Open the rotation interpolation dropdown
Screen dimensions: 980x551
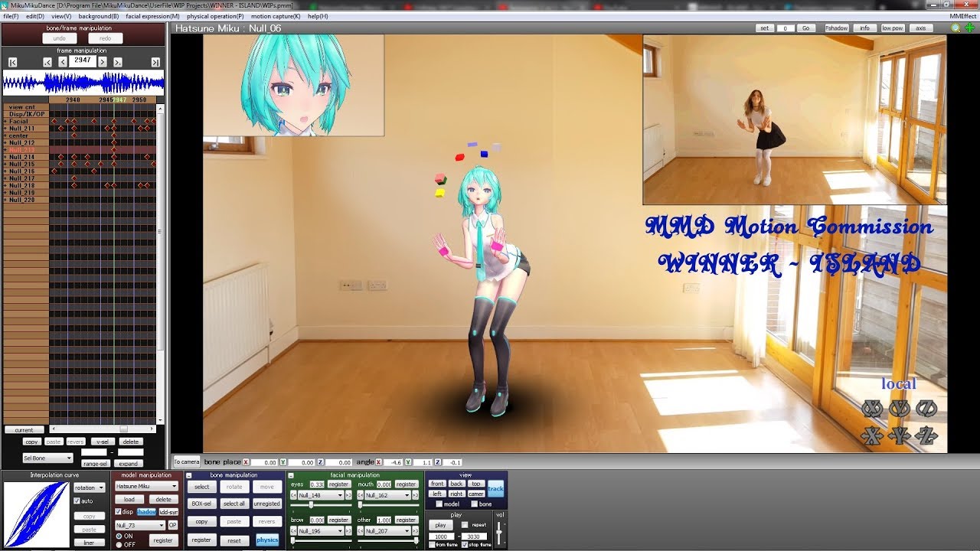(90, 487)
